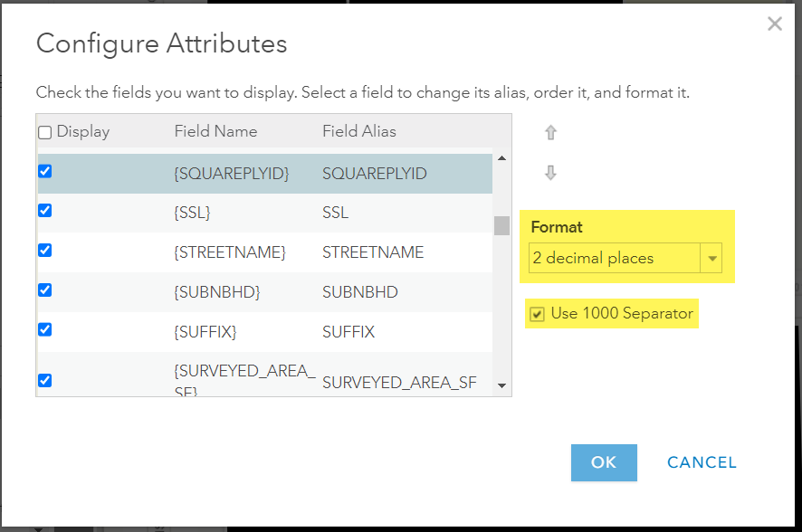The height and width of the screenshot is (532, 802).
Task: Uncheck the SUFFIX display checkbox
Action: pos(44,329)
